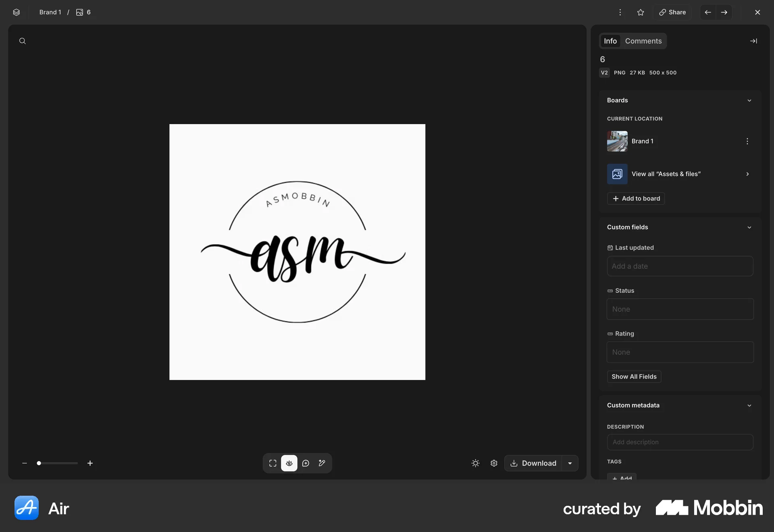Image resolution: width=774 pixels, height=532 pixels.
Task: Collapse the Boards section
Action: 749,100
